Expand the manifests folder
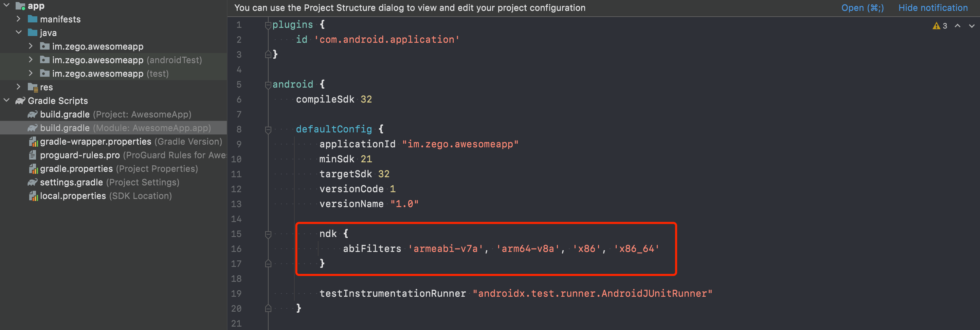The width and height of the screenshot is (980, 330). (x=18, y=19)
